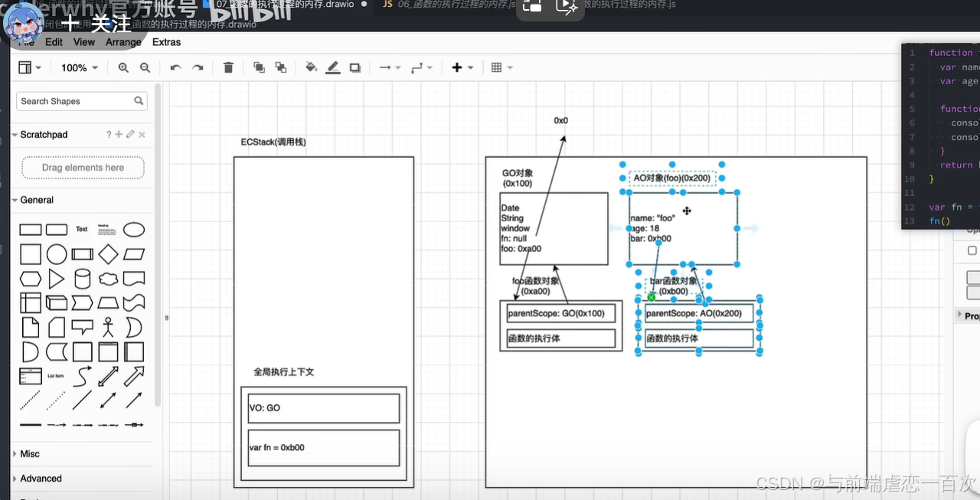Expand the Misc shapes section
Image resolution: width=980 pixels, height=500 pixels.
pos(30,454)
